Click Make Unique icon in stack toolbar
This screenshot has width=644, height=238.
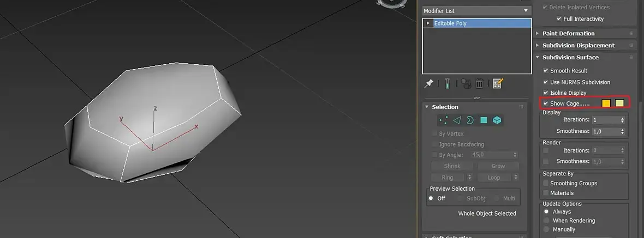click(466, 83)
